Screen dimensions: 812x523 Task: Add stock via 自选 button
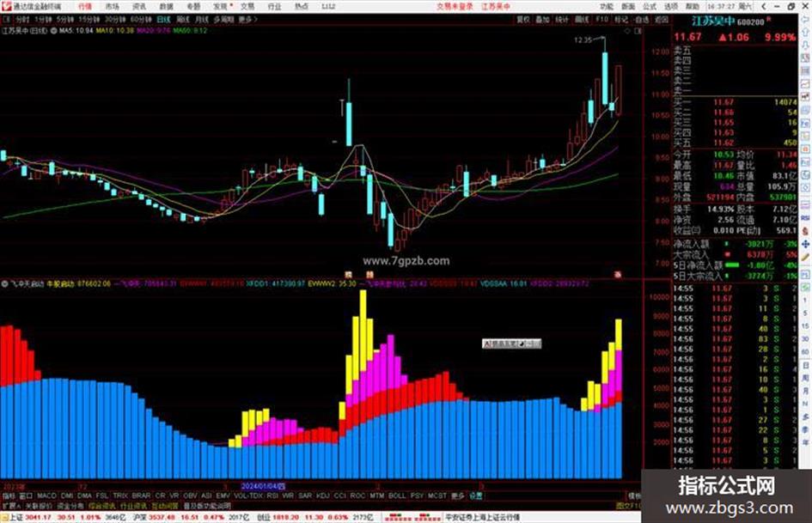pos(641,19)
